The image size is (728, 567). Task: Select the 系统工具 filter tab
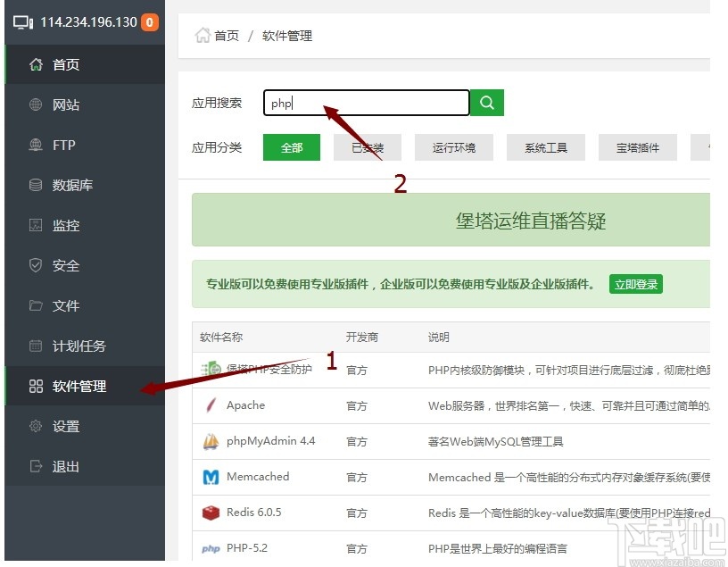point(546,147)
